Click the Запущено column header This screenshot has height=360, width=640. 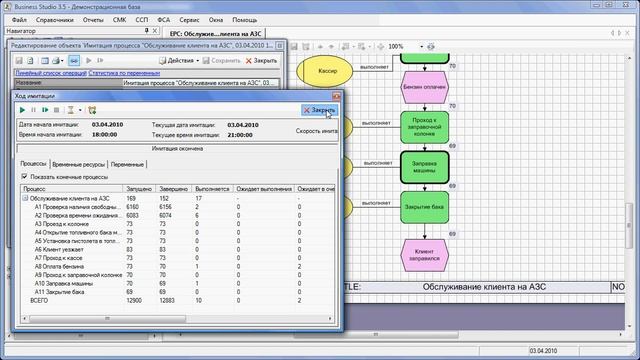tap(139, 189)
